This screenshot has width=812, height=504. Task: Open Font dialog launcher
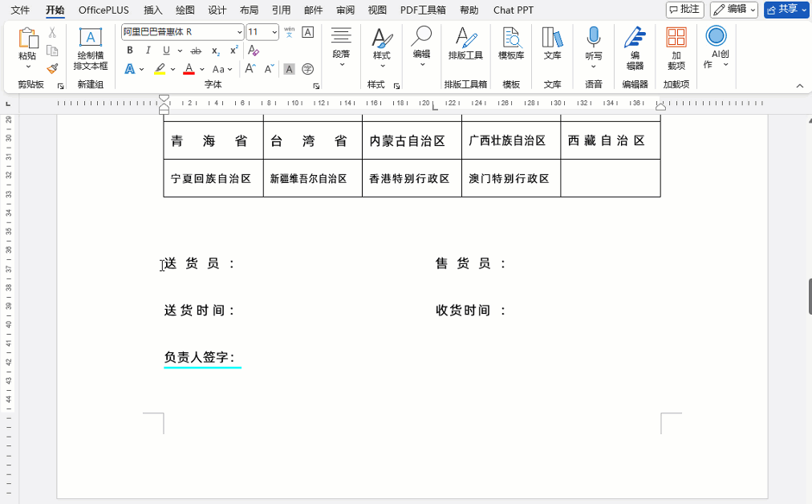(316, 86)
